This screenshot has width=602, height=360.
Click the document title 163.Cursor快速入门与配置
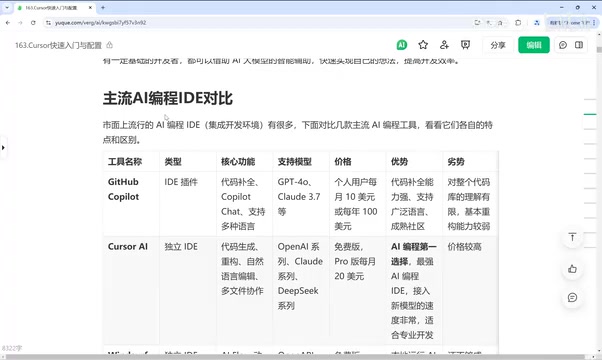[x=58, y=45]
